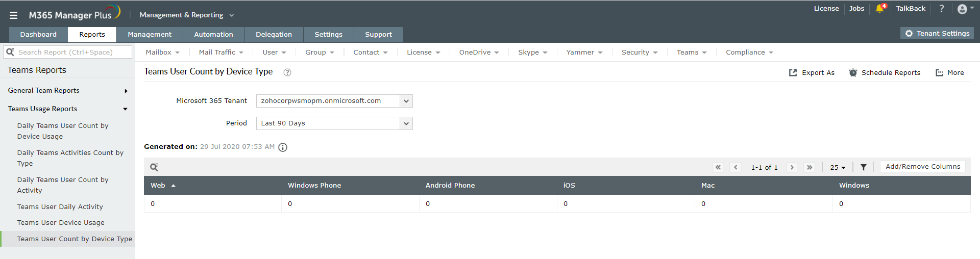Click the help icon beside report title
This screenshot has width=980, height=259.
tap(287, 72)
